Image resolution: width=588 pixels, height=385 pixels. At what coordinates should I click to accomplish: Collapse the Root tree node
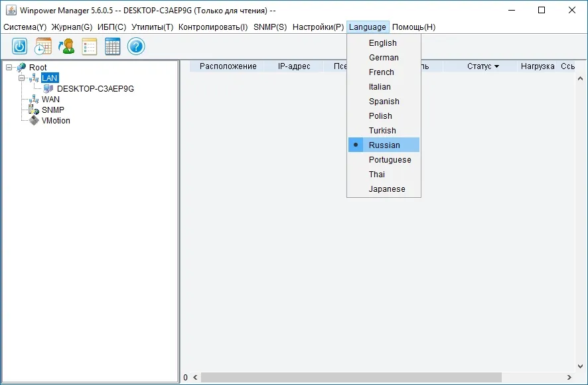click(x=9, y=68)
